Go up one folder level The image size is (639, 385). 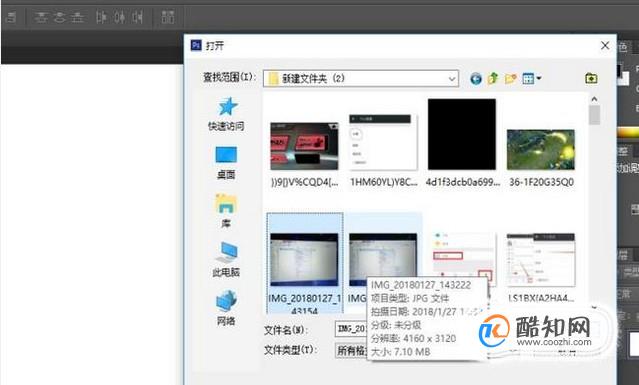[493, 78]
